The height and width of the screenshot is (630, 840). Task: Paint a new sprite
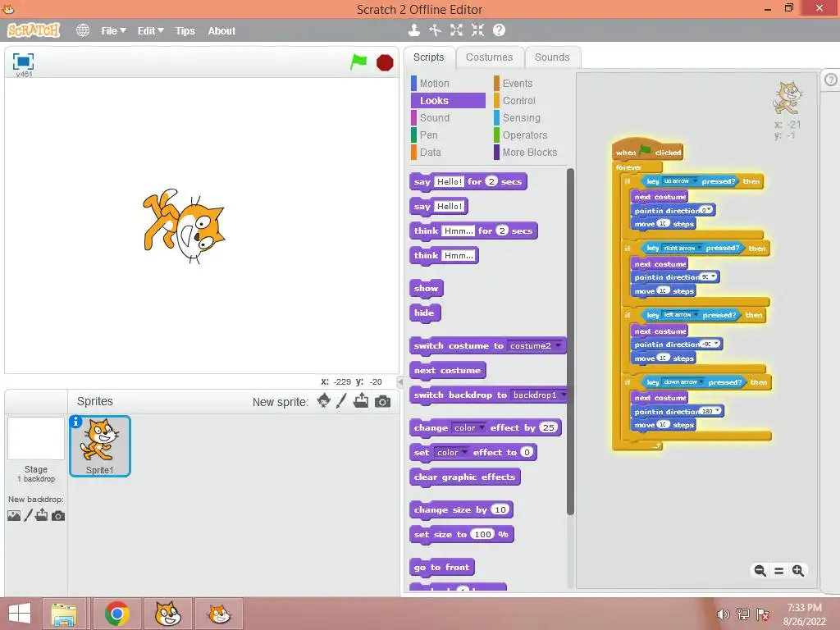[341, 400]
